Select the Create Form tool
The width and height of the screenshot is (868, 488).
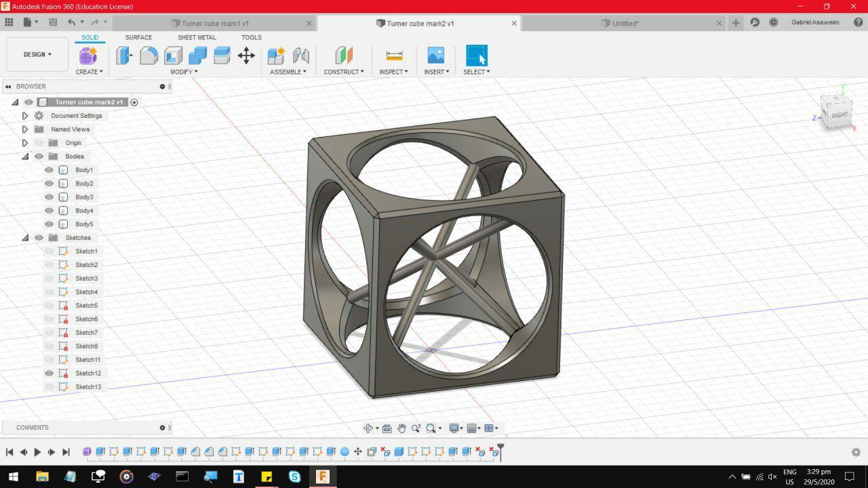click(x=89, y=56)
